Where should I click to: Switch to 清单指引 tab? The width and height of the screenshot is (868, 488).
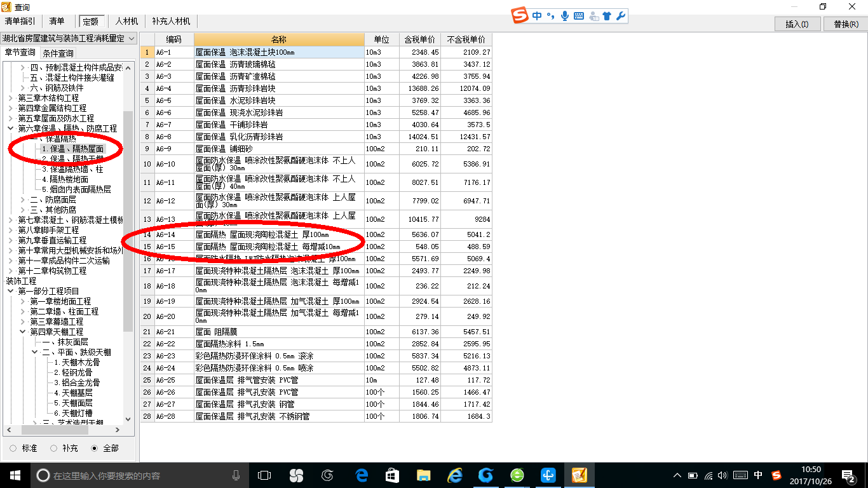pos(20,22)
